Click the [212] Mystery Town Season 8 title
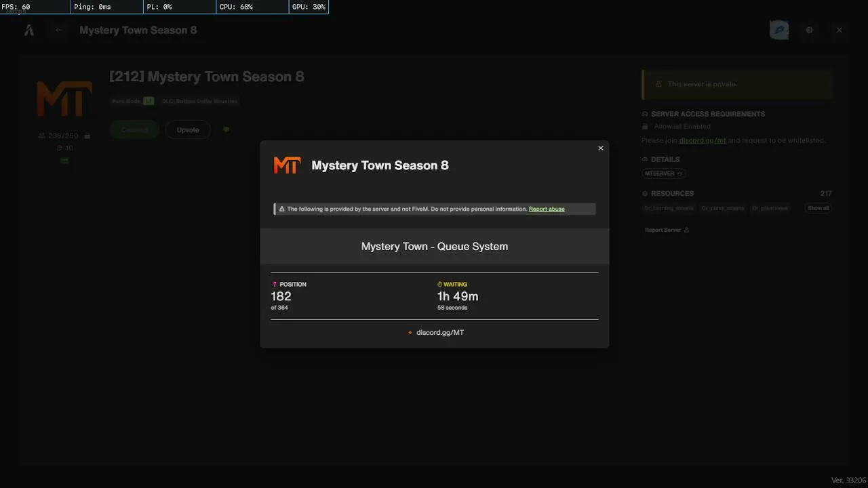 pos(207,77)
